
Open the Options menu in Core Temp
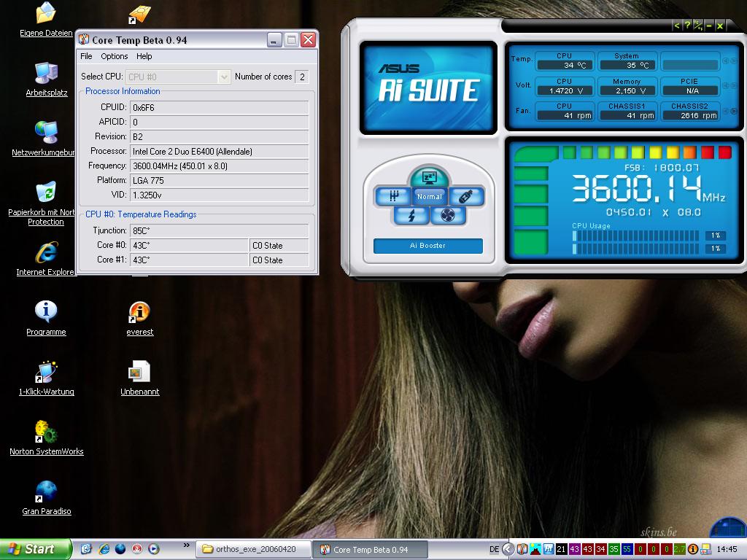115,56
